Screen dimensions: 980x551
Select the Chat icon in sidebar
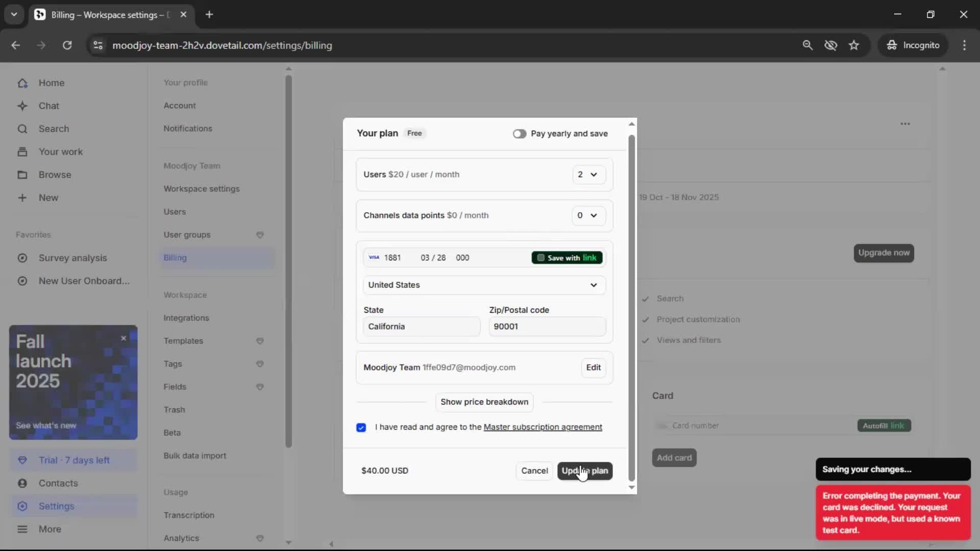(23, 106)
